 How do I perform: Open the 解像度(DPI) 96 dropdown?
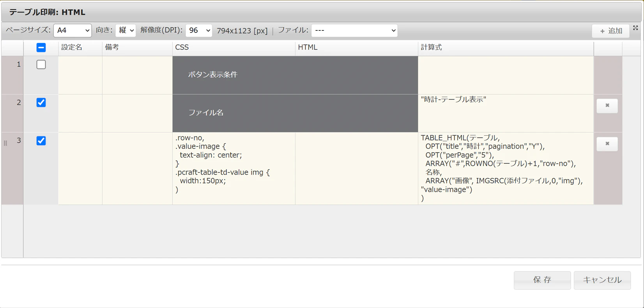tap(199, 30)
